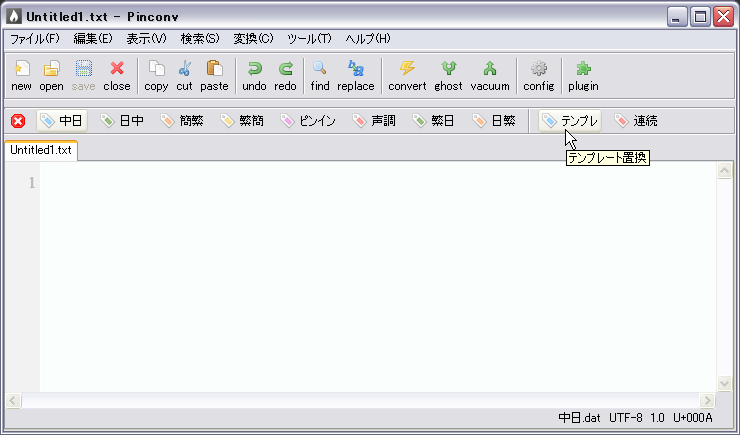Click 中日.dat in the status bar
The image size is (740, 435).
pos(579,418)
